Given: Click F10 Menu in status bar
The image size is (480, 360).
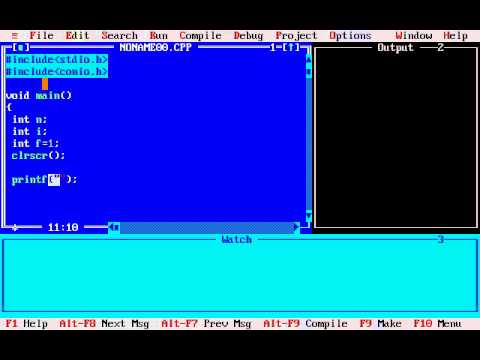Looking at the screenshot, I should [437, 324].
